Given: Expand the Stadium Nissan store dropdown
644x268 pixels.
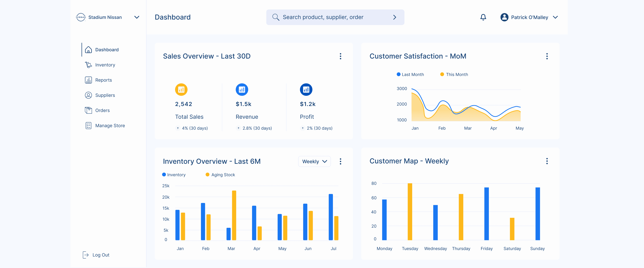Looking at the screenshot, I should (x=136, y=17).
